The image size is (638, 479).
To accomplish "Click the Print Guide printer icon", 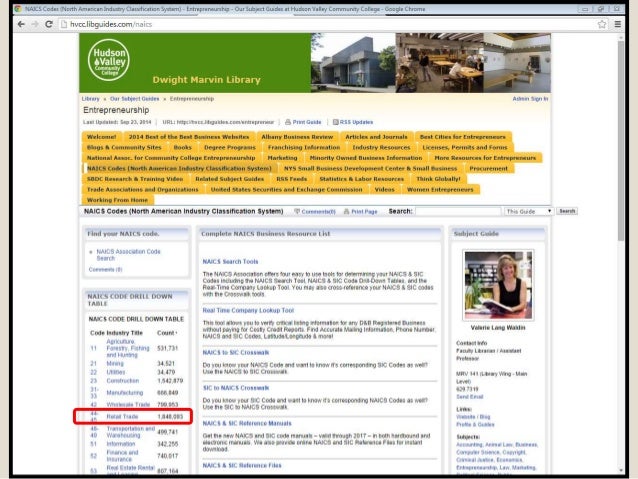I will [x=288, y=122].
